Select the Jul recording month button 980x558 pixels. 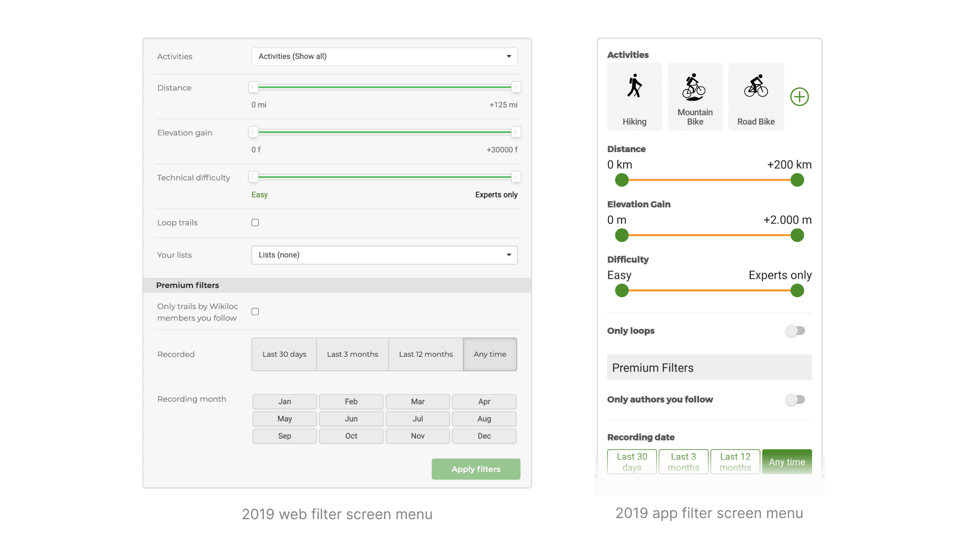tap(418, 419)
